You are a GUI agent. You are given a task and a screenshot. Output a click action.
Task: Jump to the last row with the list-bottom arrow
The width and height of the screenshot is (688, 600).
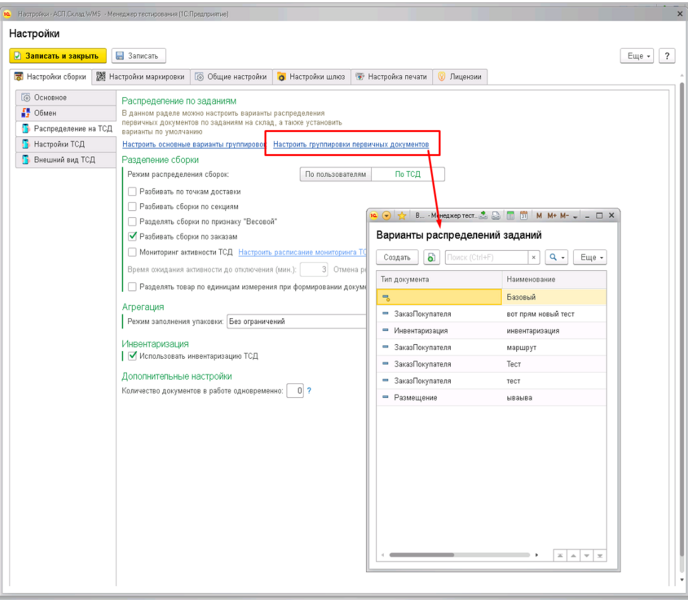600,556
